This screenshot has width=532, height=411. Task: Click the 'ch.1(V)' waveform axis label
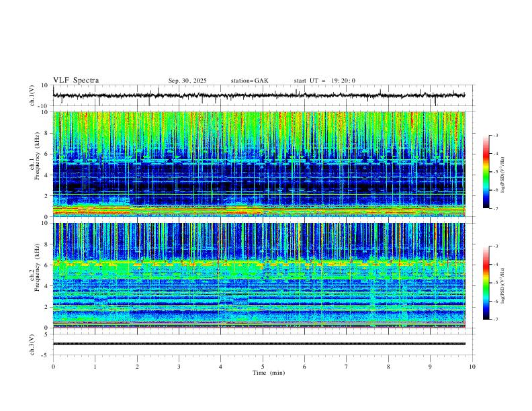click(32, 95)
